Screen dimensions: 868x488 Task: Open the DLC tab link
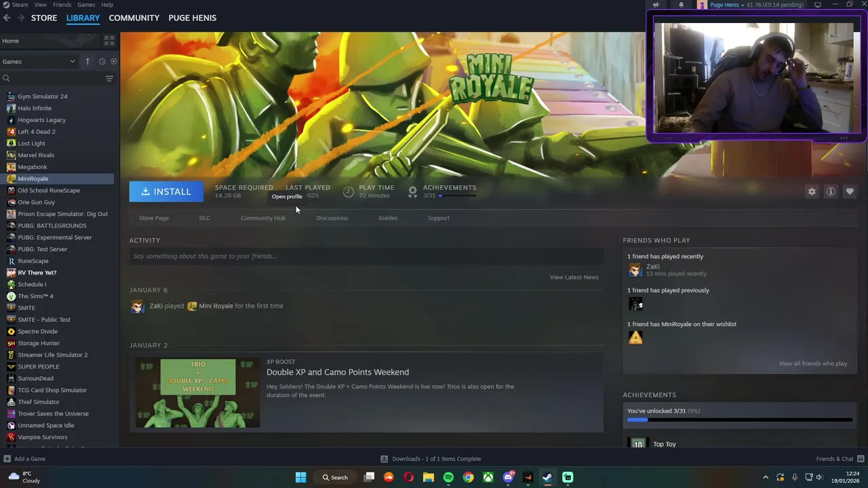205,218
